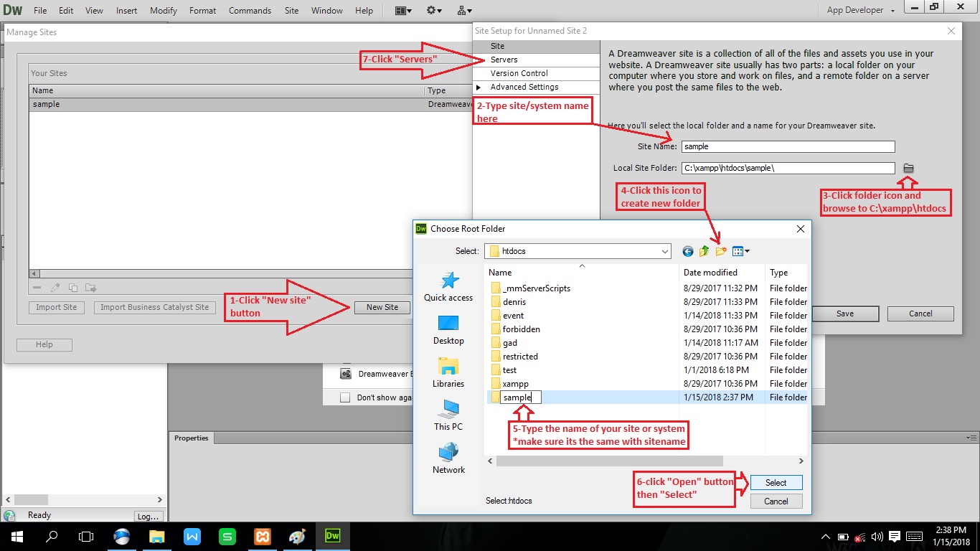Click the taskbar search magnifier

[x=52, y=537]
